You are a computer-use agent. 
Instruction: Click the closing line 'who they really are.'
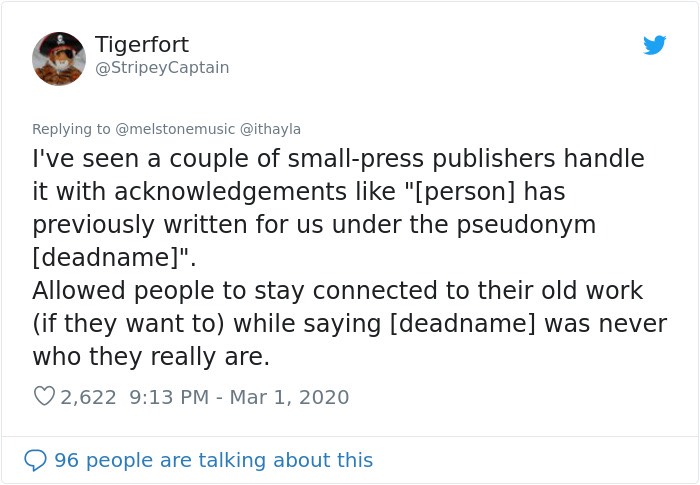coord(151,357)
